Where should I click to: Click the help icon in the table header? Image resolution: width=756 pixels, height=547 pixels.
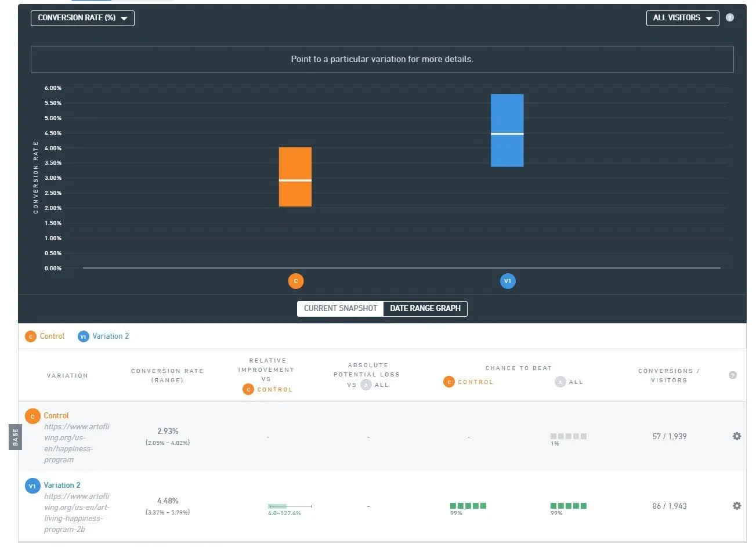point(733,375)
